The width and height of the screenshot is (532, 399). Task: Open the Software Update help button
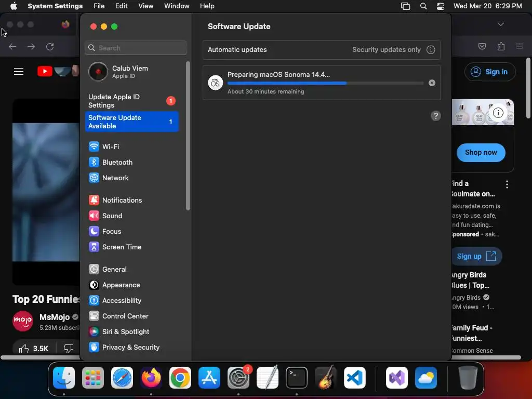tap(436, 116)
